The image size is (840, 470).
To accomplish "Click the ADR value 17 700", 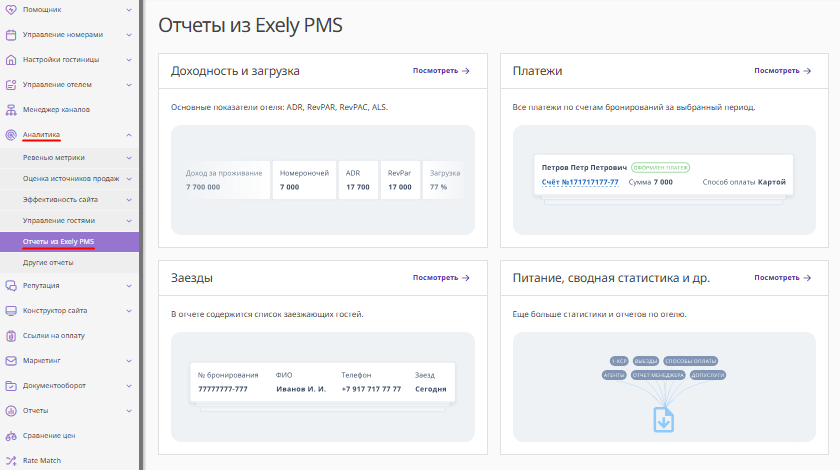I will [358, 187].
